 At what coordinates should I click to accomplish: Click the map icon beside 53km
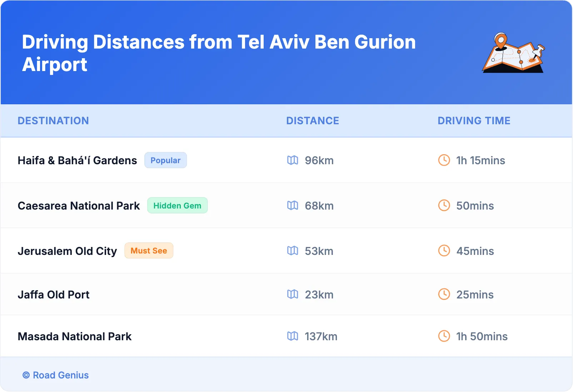293,251
